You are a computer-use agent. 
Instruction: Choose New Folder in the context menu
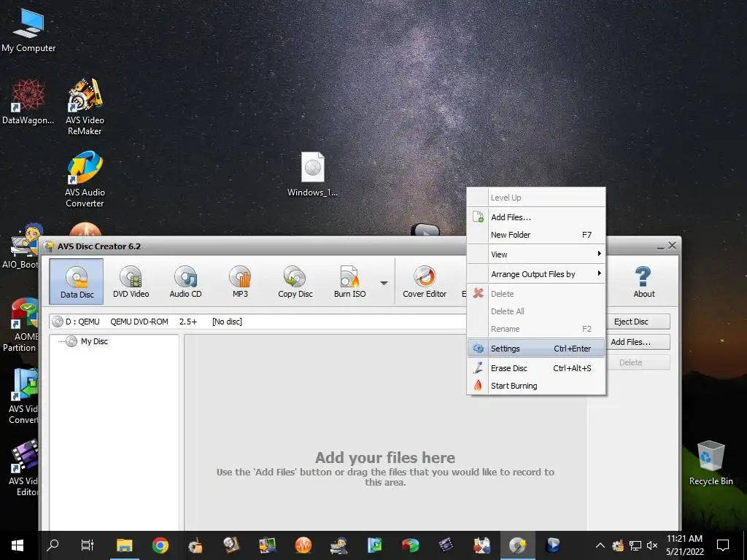click(x=536, y=235)
